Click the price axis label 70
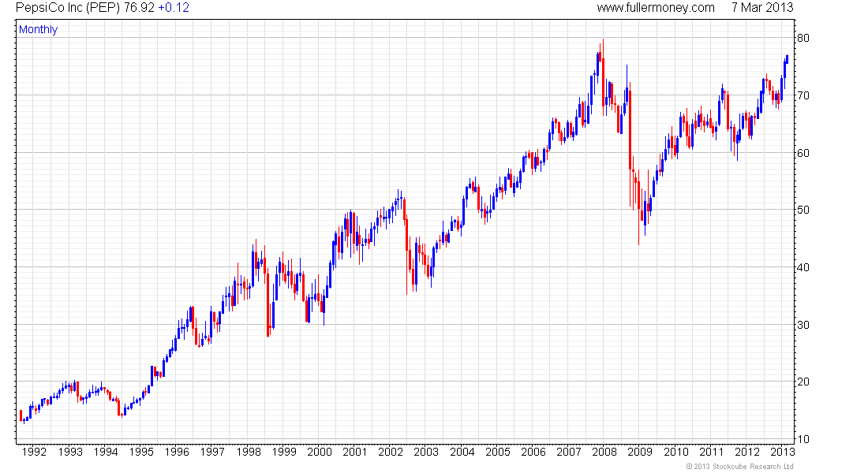This screenshot has width=868, height=473. tap(803, 95)
